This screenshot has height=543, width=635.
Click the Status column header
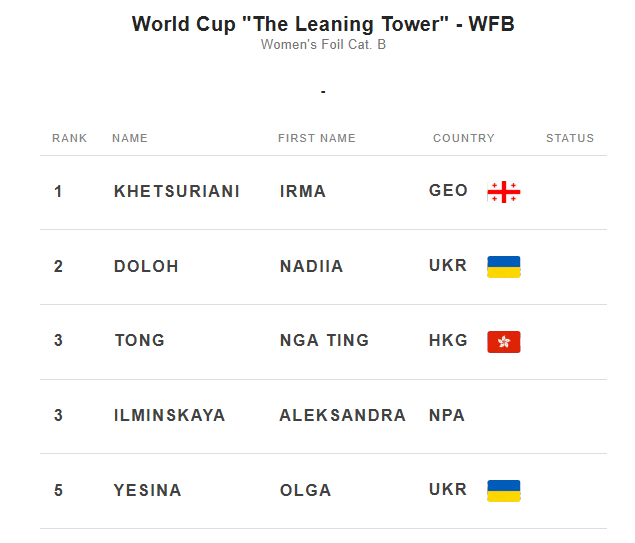pyautogui.click(x=570, y=138)
